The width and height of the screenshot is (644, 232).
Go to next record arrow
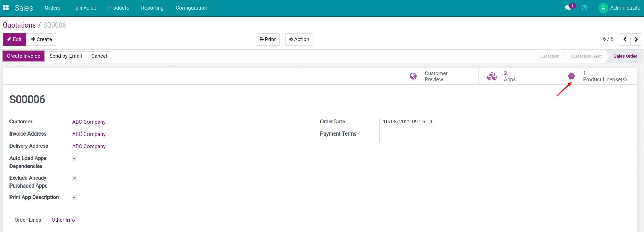coord(636,39)
